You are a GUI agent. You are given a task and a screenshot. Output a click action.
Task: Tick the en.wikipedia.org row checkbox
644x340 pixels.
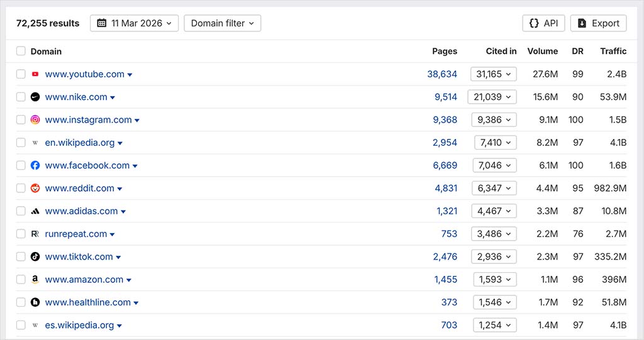(21, 143)
